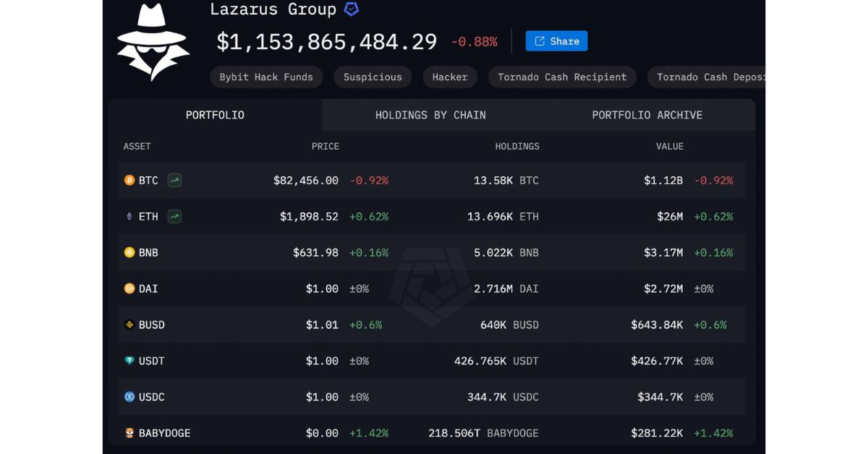Click the 426.765K USDT holdings cell
This screenshot has height=454, width=868.
pos(497,361)
